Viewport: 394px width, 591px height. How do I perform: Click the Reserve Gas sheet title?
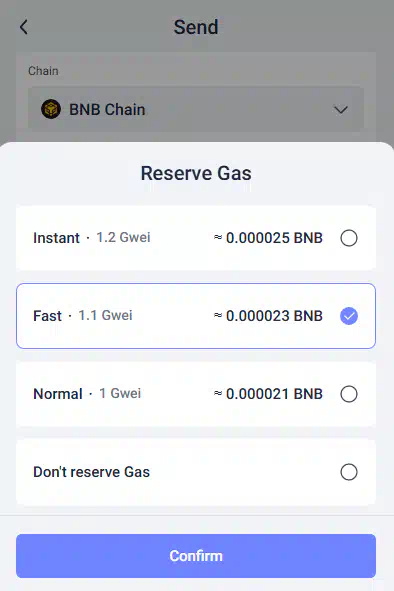point(196,173)
